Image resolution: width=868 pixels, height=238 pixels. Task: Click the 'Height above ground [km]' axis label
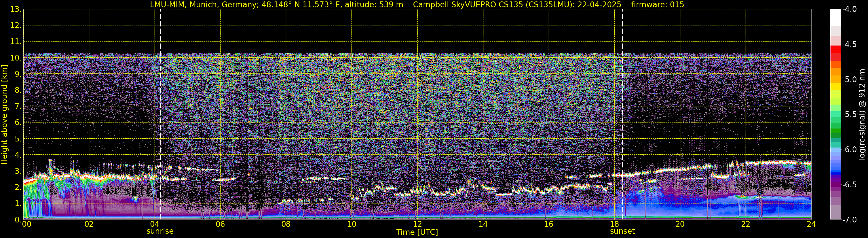click(4, 115)
